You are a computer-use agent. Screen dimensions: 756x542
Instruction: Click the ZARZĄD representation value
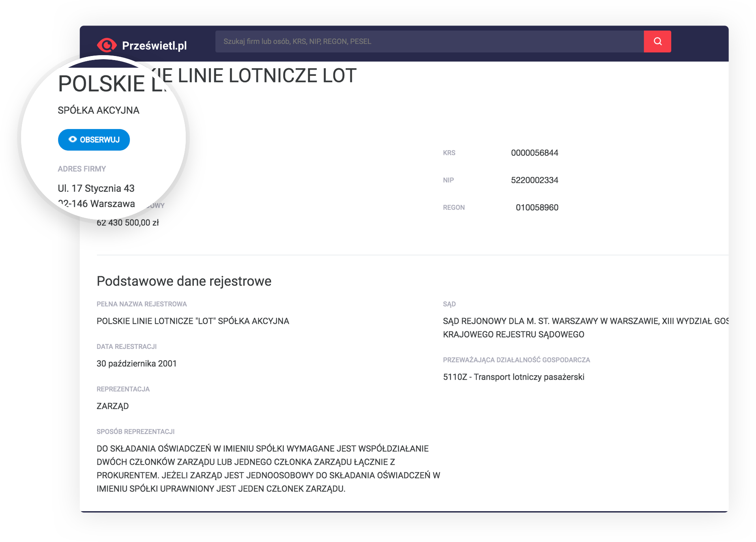click(112, 406)
